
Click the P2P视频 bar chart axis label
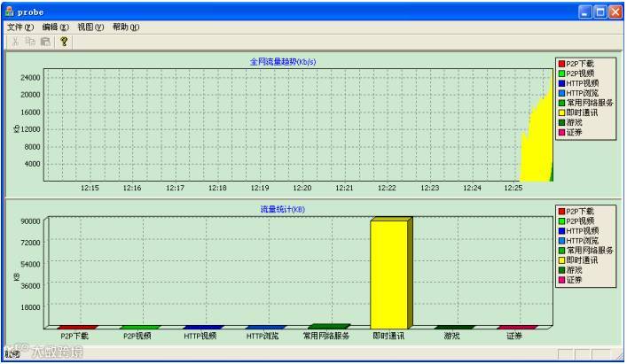pos(137,336)
